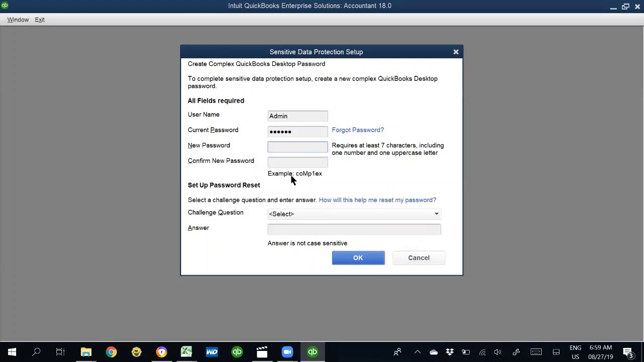
Task: Click the Answer text field
Action: click(x=354, y=229)
